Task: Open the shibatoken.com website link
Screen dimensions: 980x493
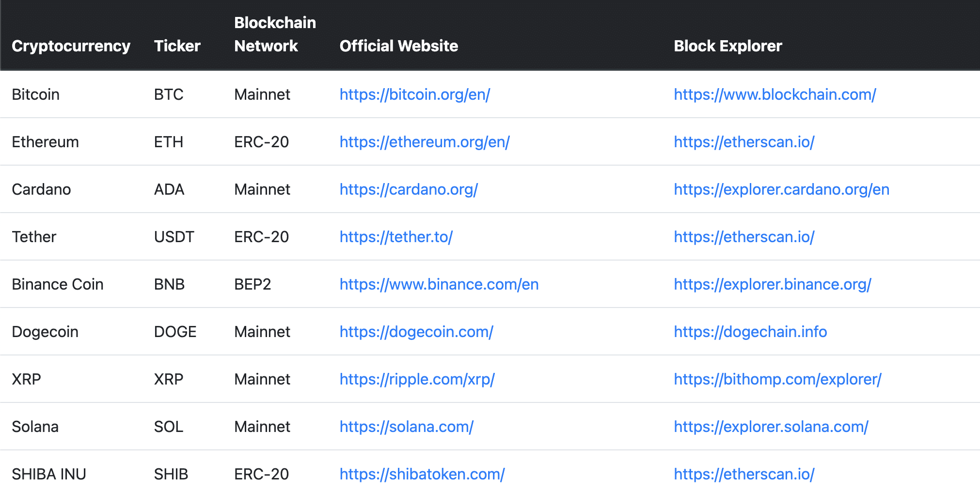Action: pos(422,474)
